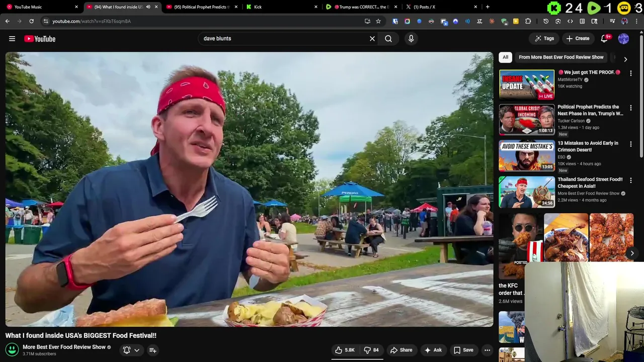Open More Best Ever Food Review Show channel
Image resolution: width=644 pixels, height=362 pixels.
click(64, 347)
